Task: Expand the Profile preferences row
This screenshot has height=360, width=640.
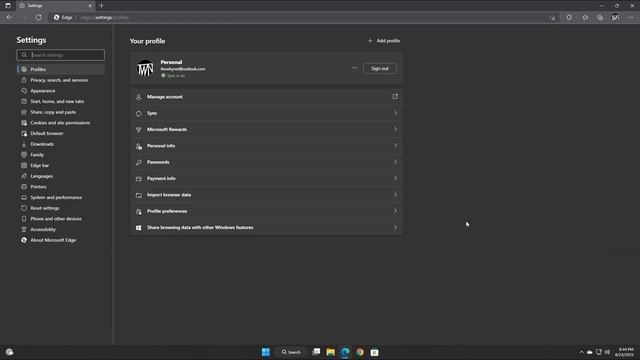Action: click(x=267, y=211)
